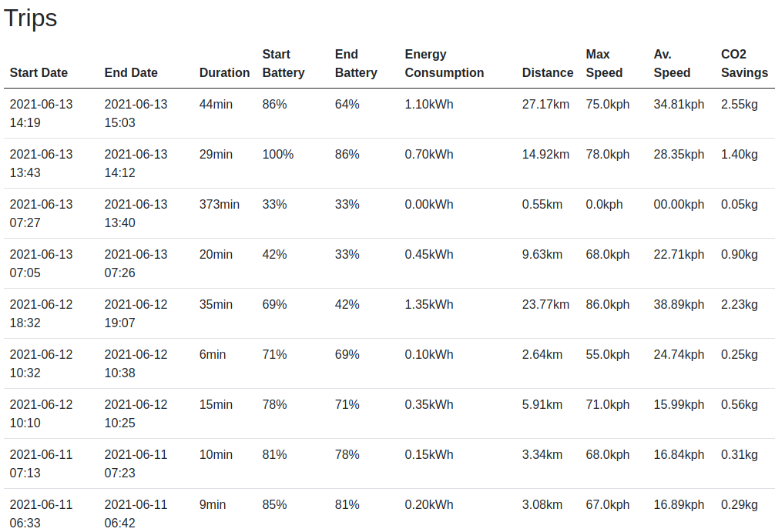This screenshot has height=532, width=775.
Task: Select the Duration column header
Action: (224, 72)
